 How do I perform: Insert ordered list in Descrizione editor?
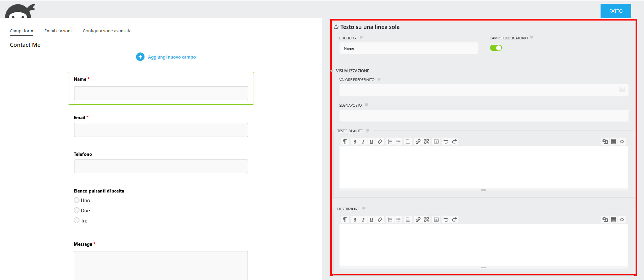click(x=390, y=220)
